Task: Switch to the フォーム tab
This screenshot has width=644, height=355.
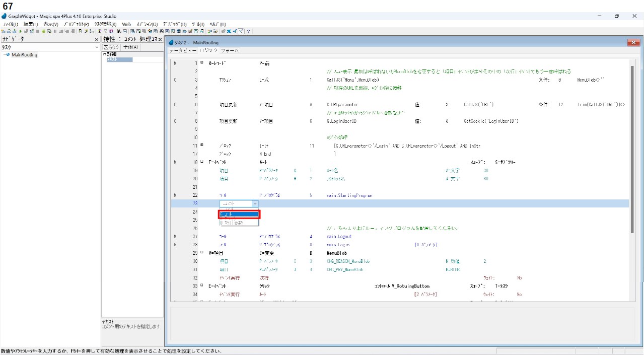Action: pos(230,51)
